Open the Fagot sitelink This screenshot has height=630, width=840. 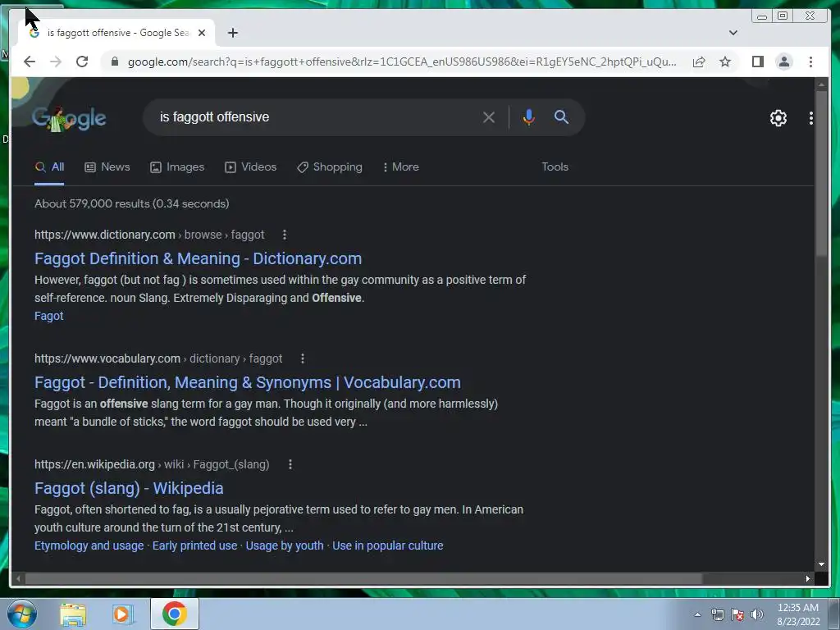pyautogui.click(x=48, y=316)
